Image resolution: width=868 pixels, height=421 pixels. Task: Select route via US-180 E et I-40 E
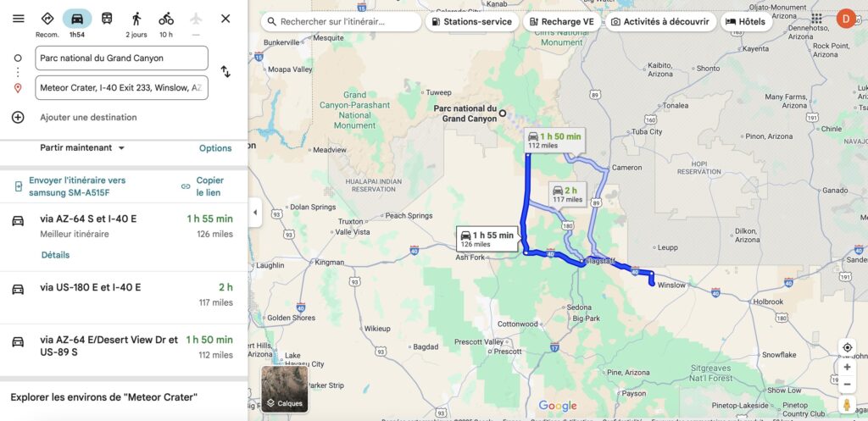click(124, 297)
